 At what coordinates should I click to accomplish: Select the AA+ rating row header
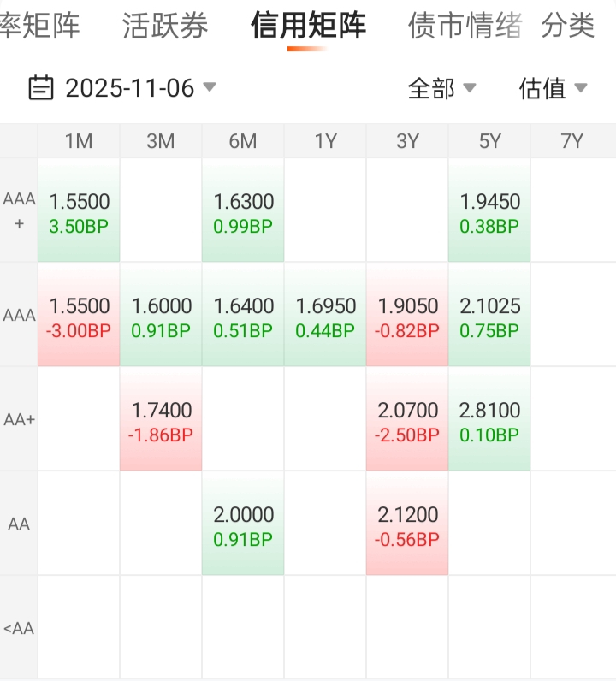[19, 419]
